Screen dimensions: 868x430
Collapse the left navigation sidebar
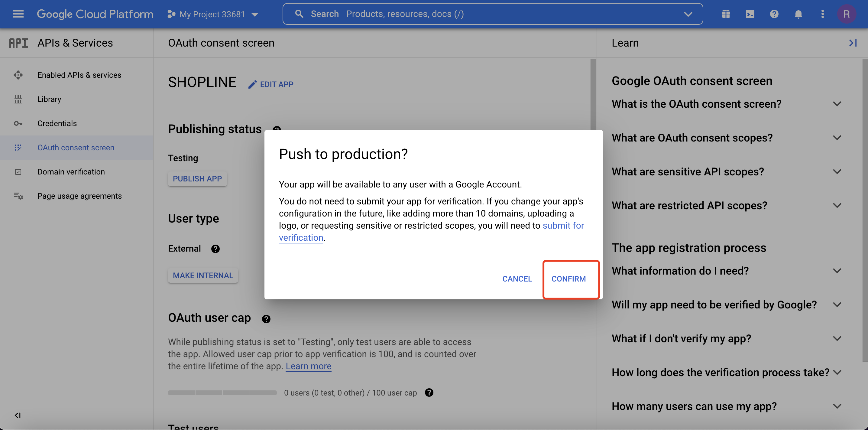(18, 415)
